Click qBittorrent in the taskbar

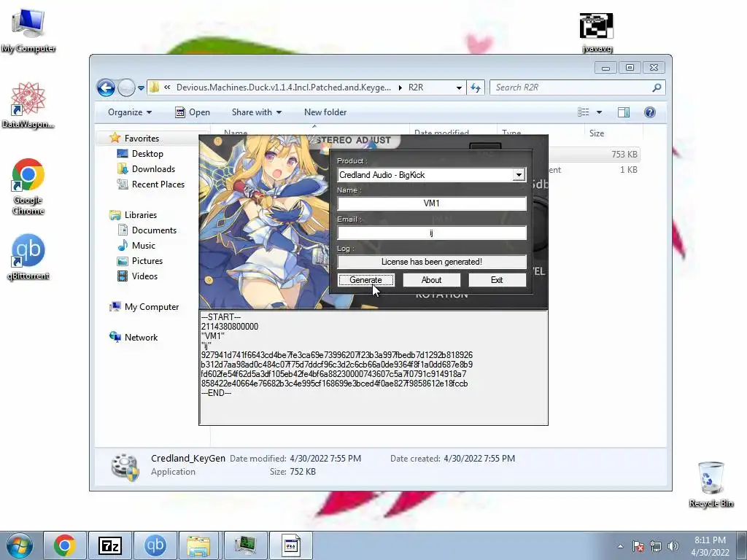pyautogui.click(x=155, y=545)
